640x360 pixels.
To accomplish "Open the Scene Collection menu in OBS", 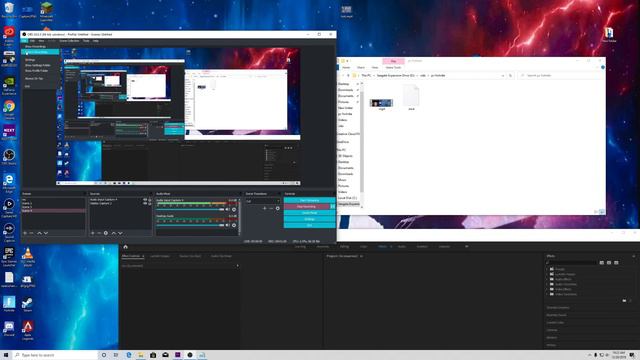I will [69, 41].
